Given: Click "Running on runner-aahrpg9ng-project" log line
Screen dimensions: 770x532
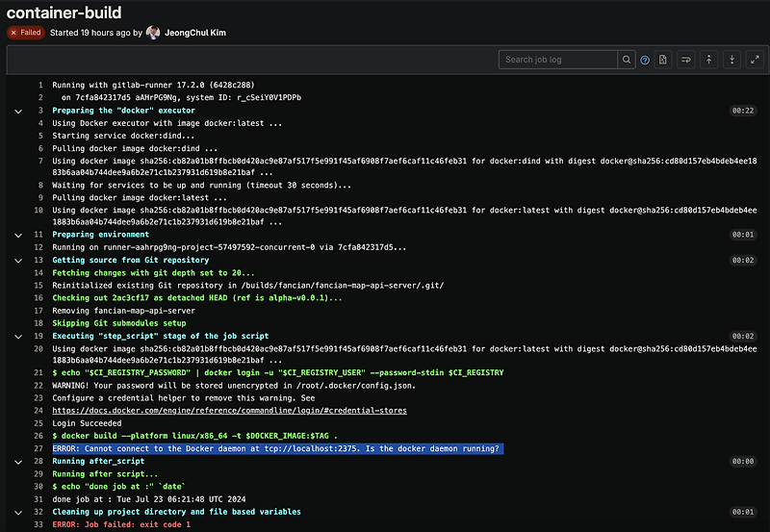Looking at the screenshot, I should [x=229, y=247].
